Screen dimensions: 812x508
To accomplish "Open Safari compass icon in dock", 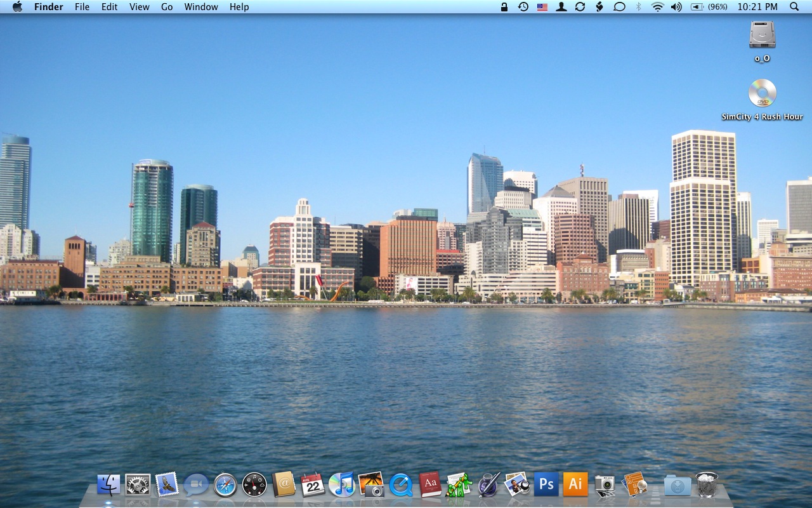I will [x=225, y=485].
